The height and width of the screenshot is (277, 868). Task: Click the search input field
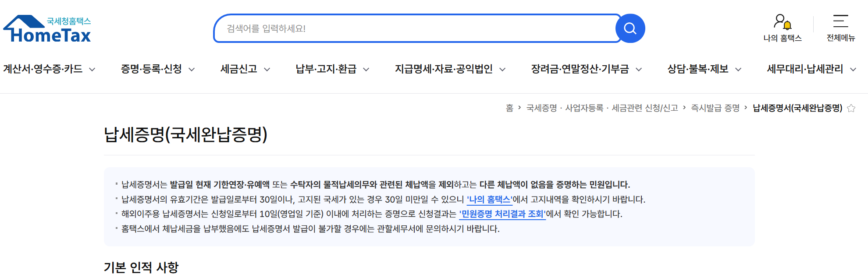395,28
